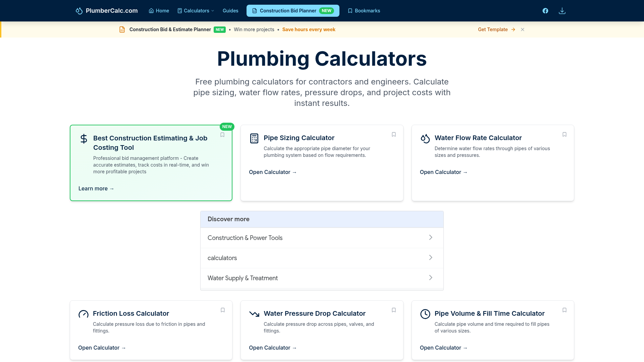This screenshot has width=644, height=362.
Task: Open Calculator for Pipe Sizing
Action: tap(273, 172)
